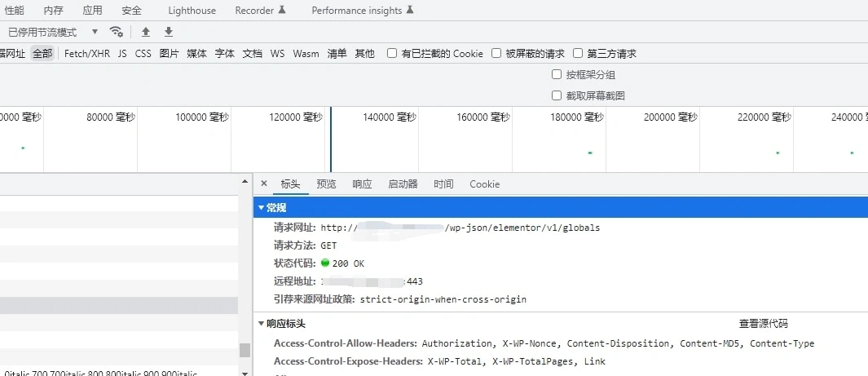
Task: Toggle the 被屏蔽的请求 checkbox
Action: coord(496,54)
